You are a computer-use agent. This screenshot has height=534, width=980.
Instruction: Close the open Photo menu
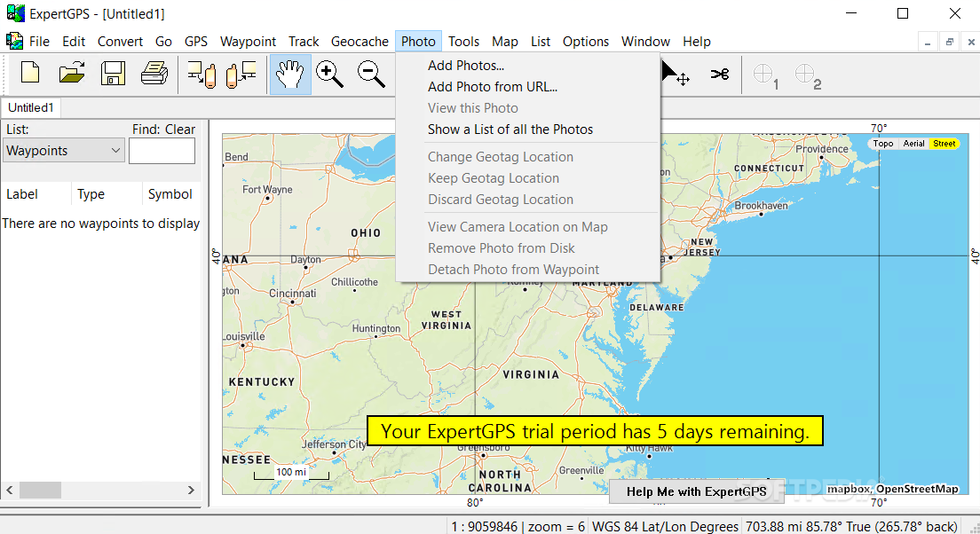click(418, 41)
